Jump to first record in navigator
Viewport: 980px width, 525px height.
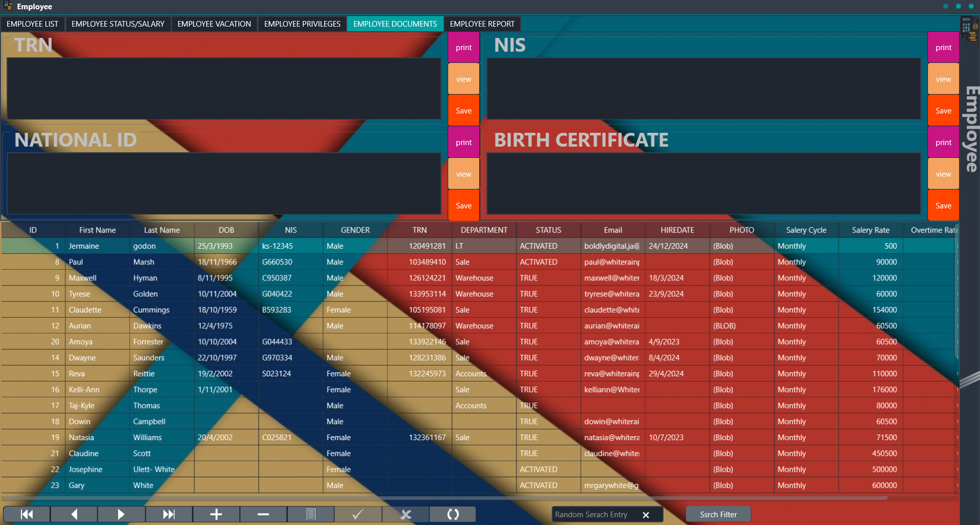27,515
